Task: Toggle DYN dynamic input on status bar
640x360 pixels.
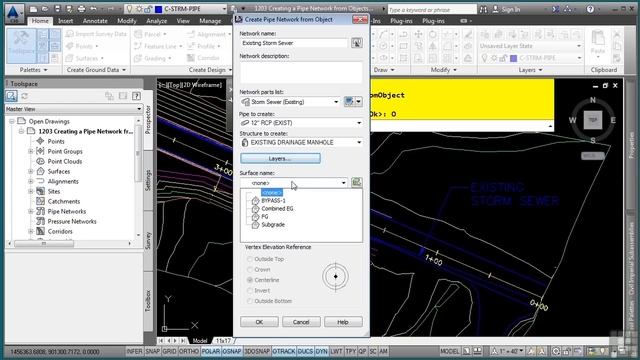Action: tap(322, 351)
